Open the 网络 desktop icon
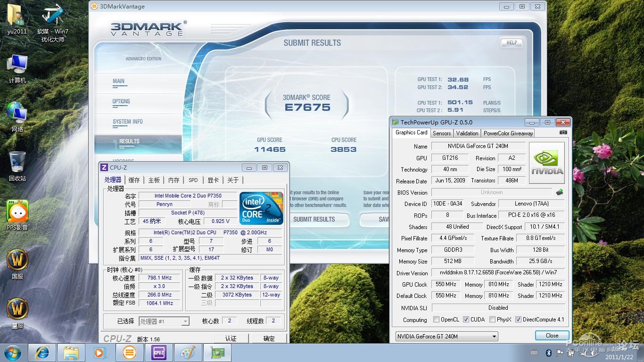 tap(17, 117)
